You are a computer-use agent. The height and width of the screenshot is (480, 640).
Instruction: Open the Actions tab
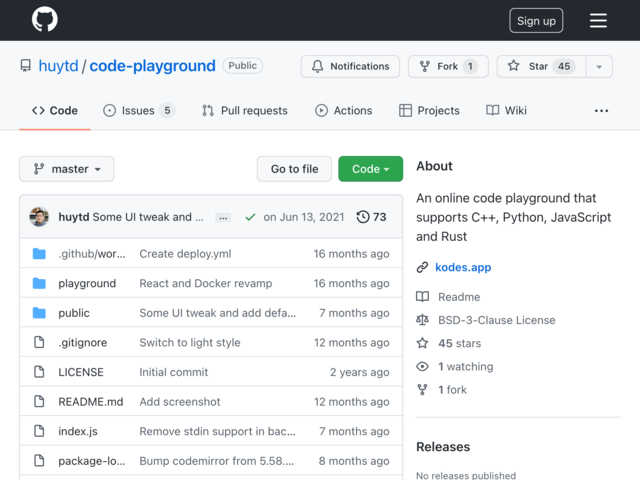[344, 111]
